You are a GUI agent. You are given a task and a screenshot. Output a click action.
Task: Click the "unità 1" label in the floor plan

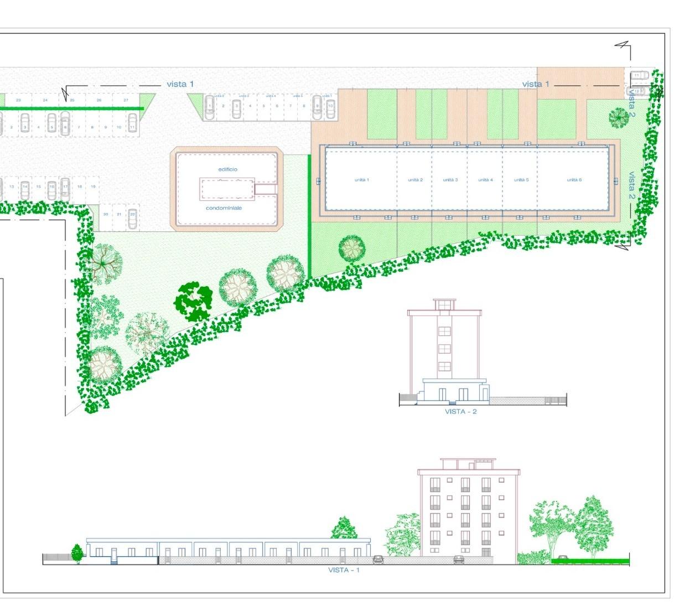click(x=361, y=180)
